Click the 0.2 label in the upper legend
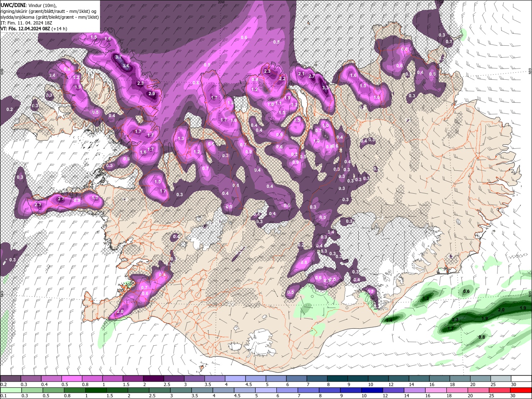Screen dimensions: 532x399 point(4,384)
